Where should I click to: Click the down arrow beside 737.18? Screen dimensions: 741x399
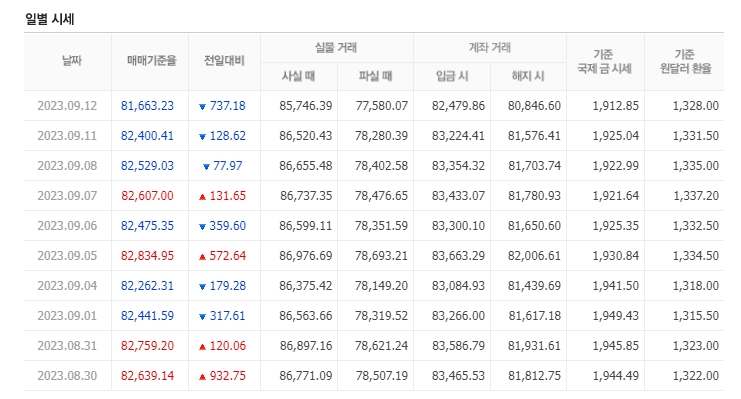(202, 107)
